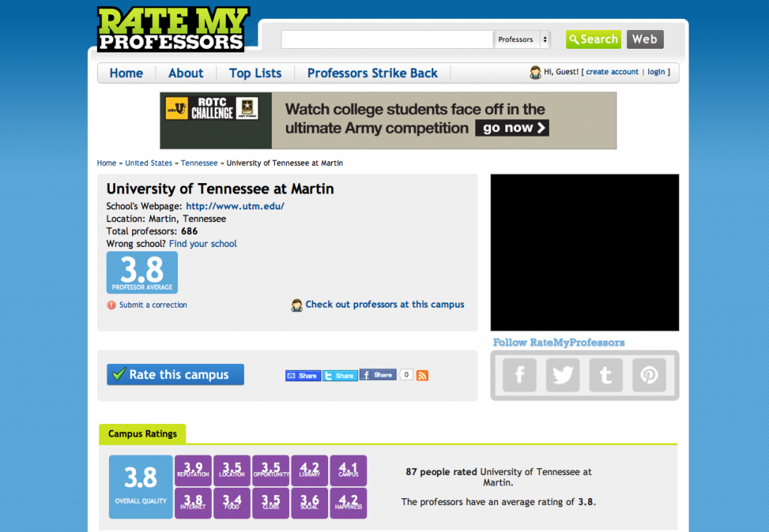Click the 3.8 Professor Average badge
This screenshot has height=532, width=769.
(x=142, y=272)
